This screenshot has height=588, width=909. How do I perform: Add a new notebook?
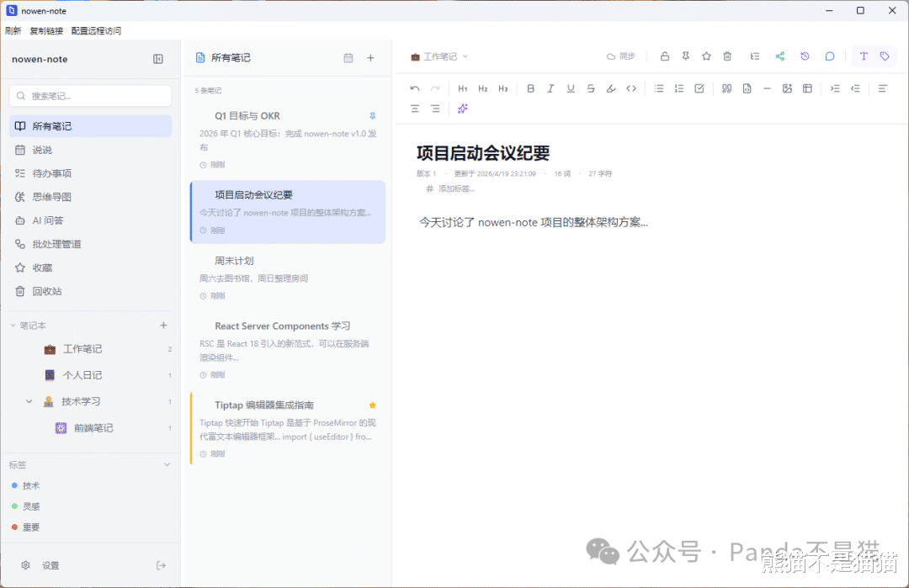coord(163,326)
